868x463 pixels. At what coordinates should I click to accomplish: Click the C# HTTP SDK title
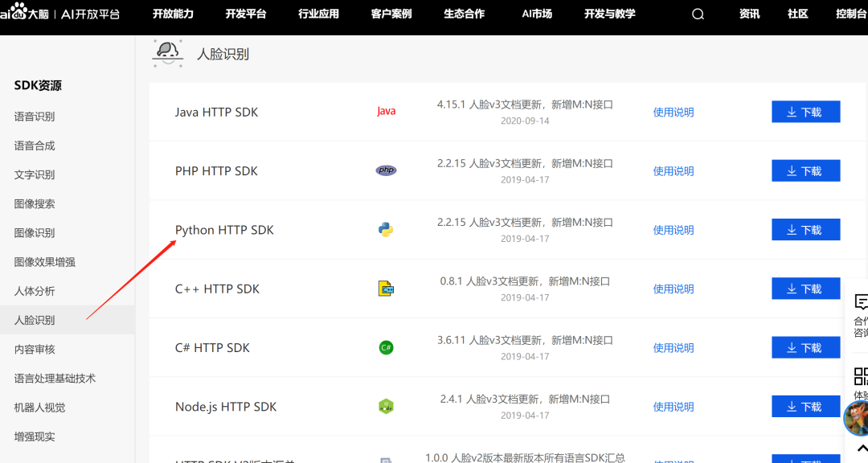[212, 348]
